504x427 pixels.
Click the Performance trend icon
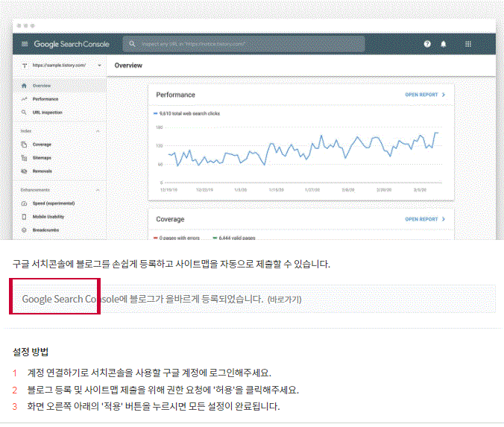coord(24,99)
